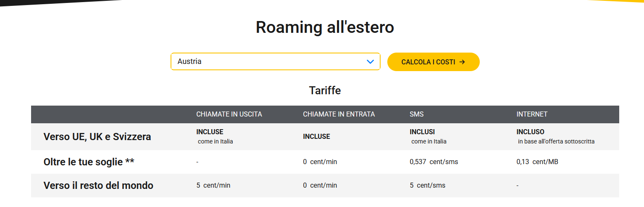644x207 pixels.
Task: Click the SMS column header
Action: [x=417, y=114]
